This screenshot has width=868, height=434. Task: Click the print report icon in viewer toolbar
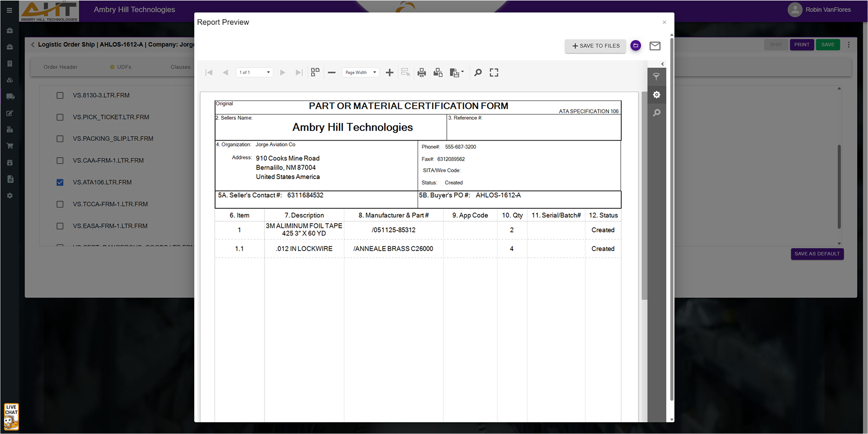[x=422, y=72]
